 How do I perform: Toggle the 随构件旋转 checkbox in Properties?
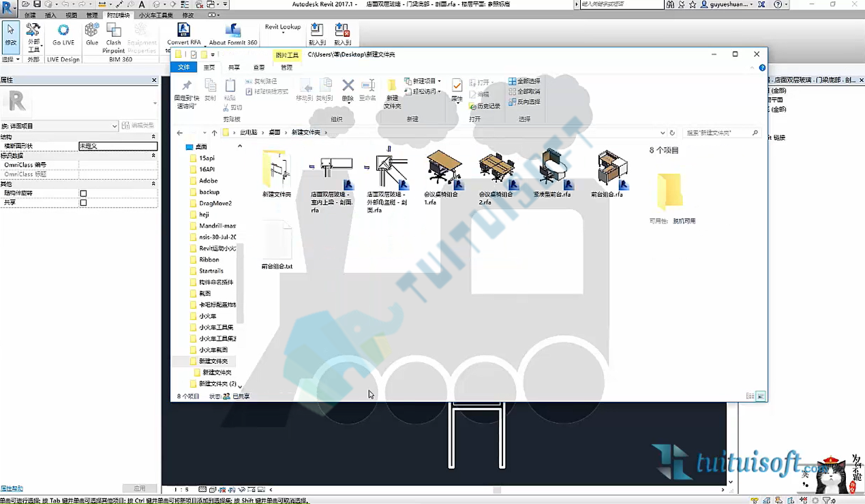83,193
